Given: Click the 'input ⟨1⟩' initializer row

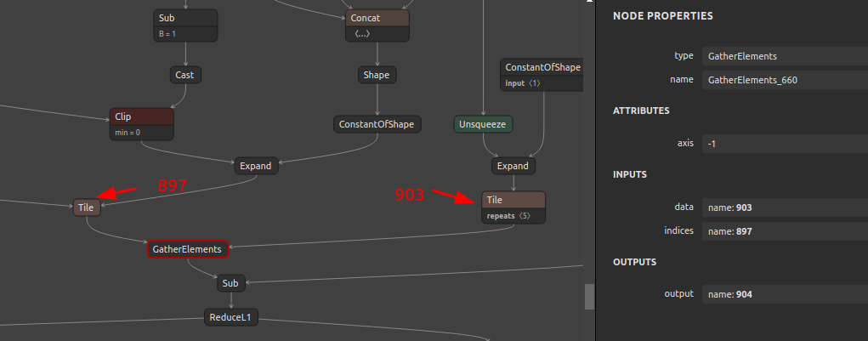Looking at the screenshot, I should tap(542, 83).
